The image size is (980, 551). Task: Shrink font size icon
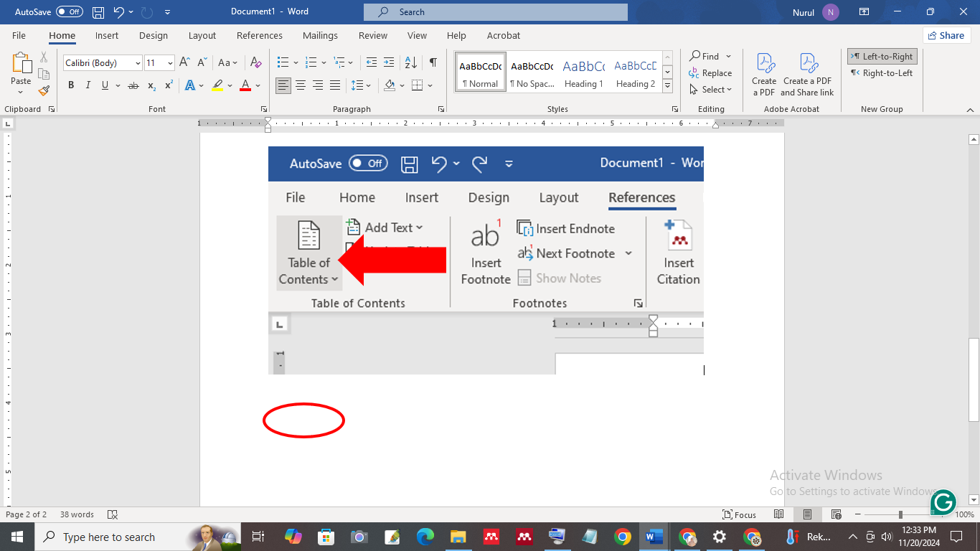tap(202, 63)
